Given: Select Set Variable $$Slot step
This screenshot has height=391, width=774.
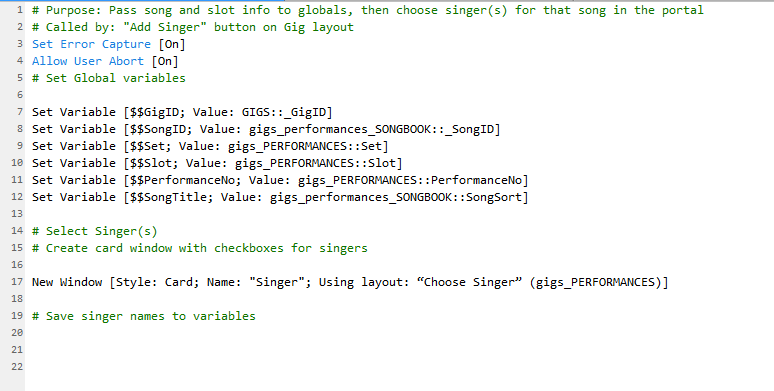Looking at the screenshot, I should click(217, 163).
